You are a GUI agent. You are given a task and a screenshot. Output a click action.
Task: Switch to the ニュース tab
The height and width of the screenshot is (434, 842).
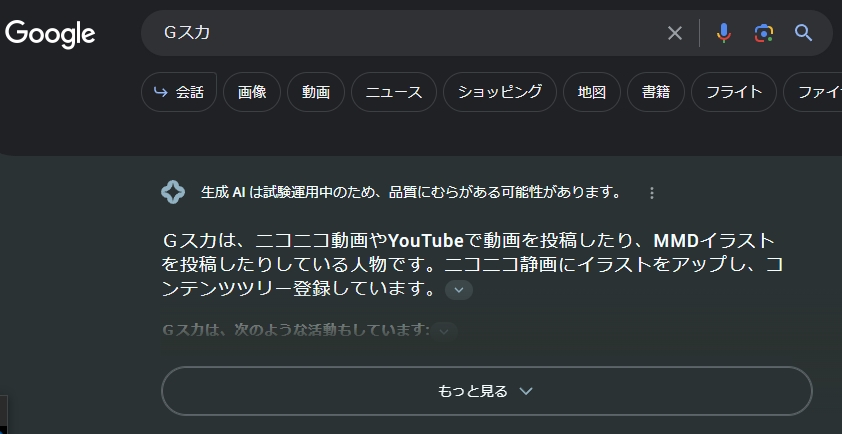(x=394, y=92)
